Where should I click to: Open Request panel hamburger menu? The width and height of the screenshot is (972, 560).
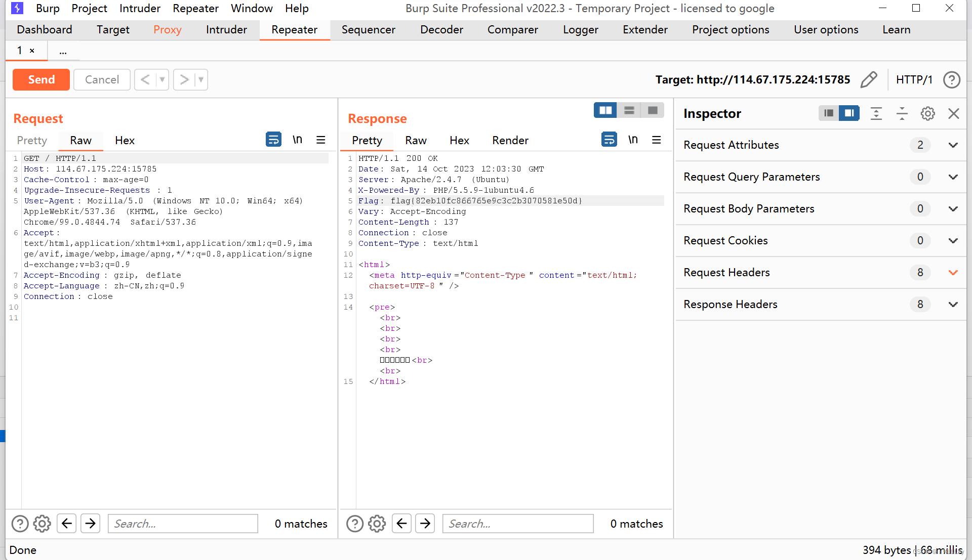coord(321,139)
